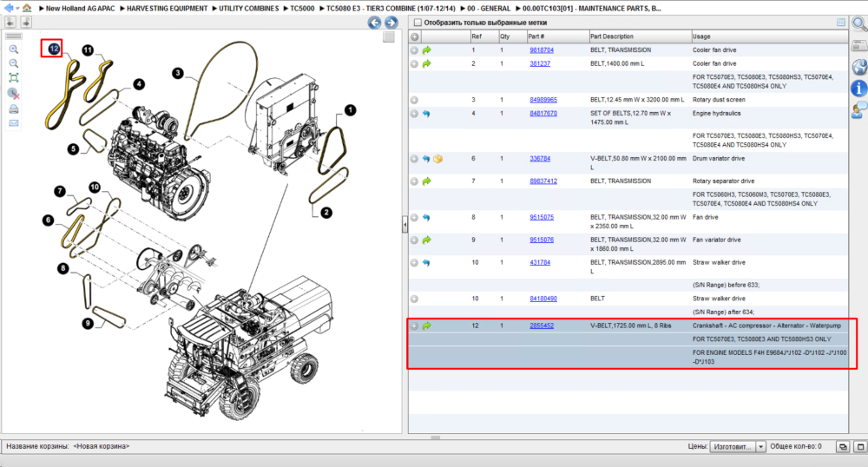
Task: Select callout 12 in the diagram
Action: point(54,49)
